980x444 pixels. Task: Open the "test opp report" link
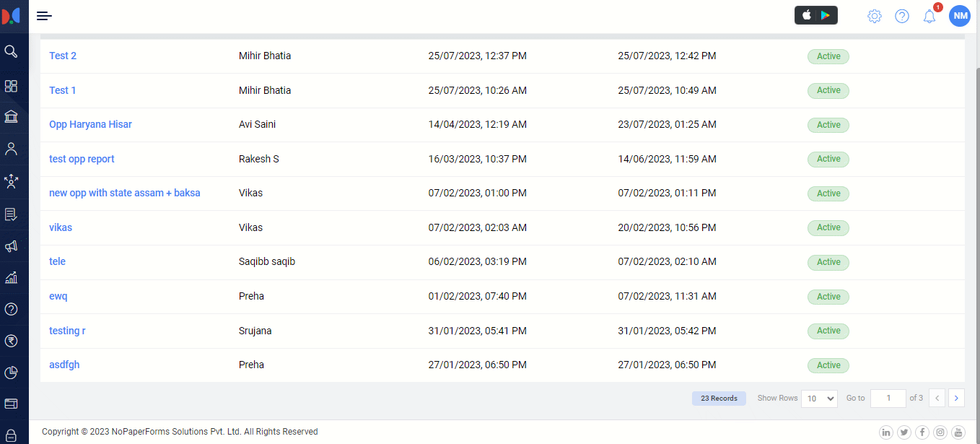pyautogui.click(x=82, y=159)
